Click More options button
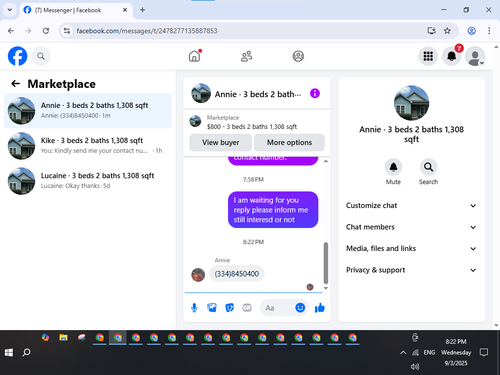Screen dimensions: 500x375 pos(289,142)
